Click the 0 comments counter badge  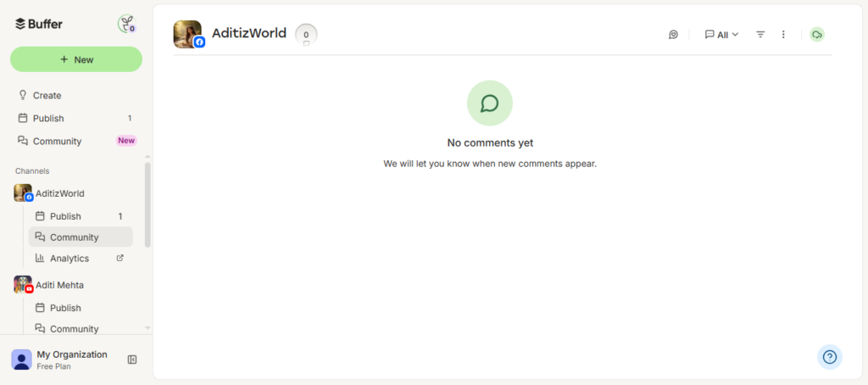[x=306, y=35]
